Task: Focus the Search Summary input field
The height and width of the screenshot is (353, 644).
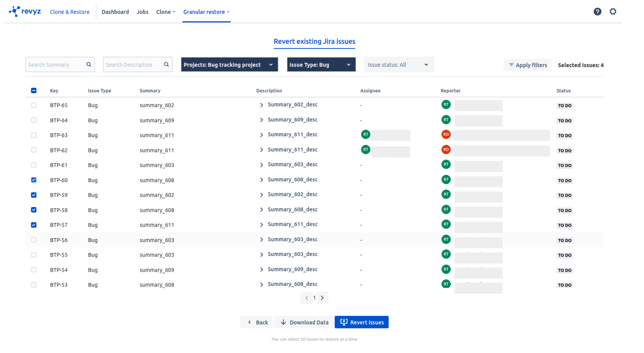Action: click(55, 65)
